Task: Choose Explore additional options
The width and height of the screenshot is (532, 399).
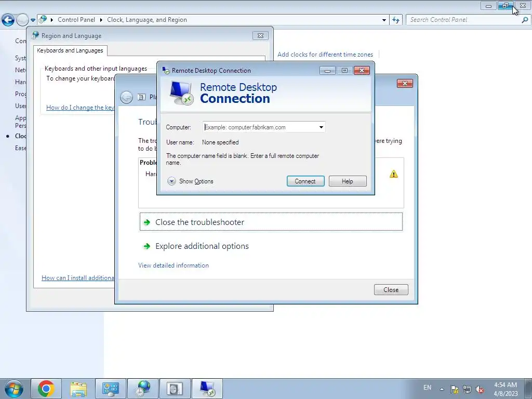Action: point(202,246)
